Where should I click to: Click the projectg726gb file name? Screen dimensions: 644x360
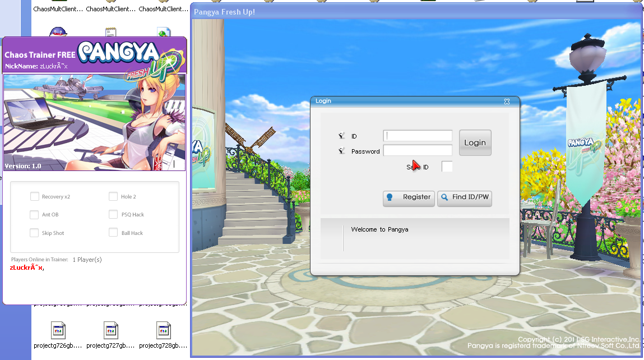click(x=58, y=345)
